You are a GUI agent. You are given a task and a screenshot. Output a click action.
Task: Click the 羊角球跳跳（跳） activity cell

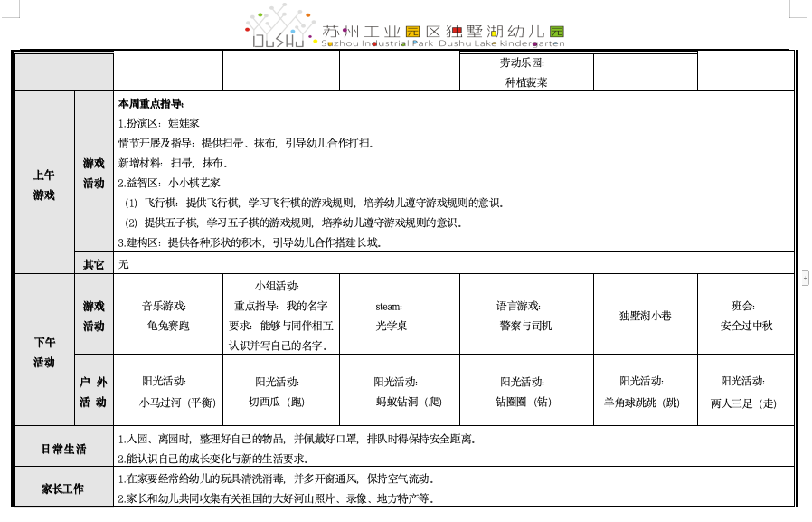click(645, 392)
